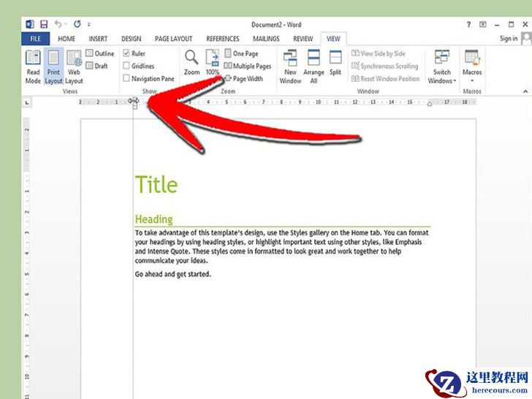
Task: Click the vertical ruler
Action: coord(27,258)
